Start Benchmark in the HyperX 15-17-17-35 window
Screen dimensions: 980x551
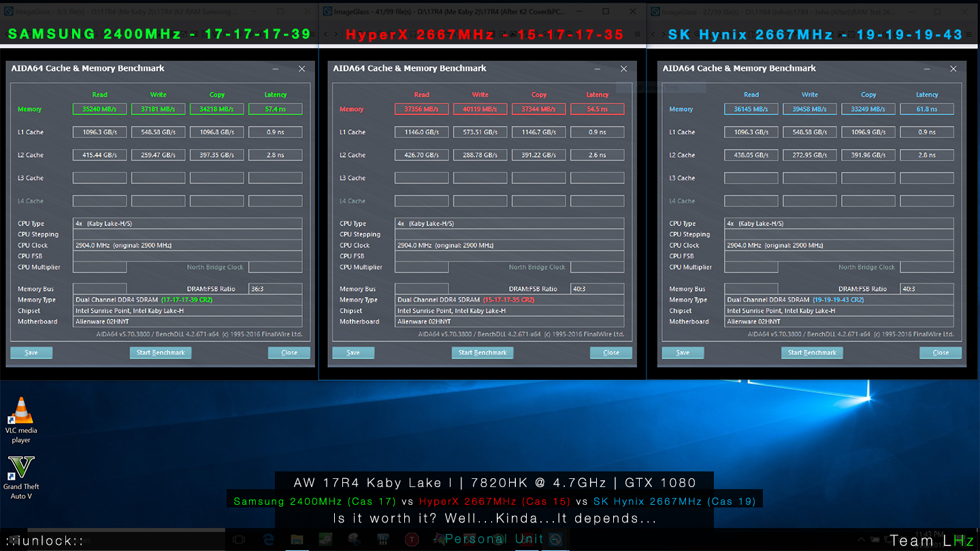click(x=483, y=352)
